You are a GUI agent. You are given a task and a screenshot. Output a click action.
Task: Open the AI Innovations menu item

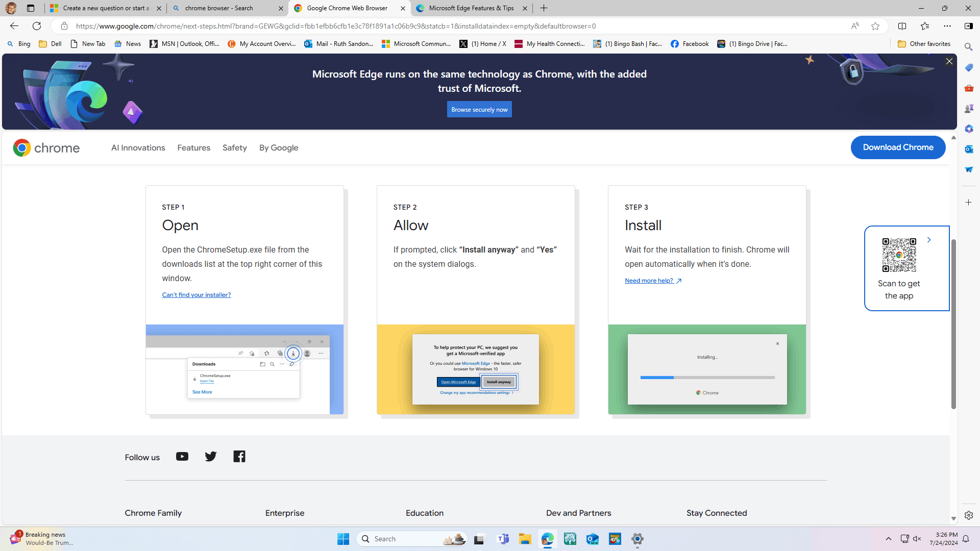click(x=138, y=148)
